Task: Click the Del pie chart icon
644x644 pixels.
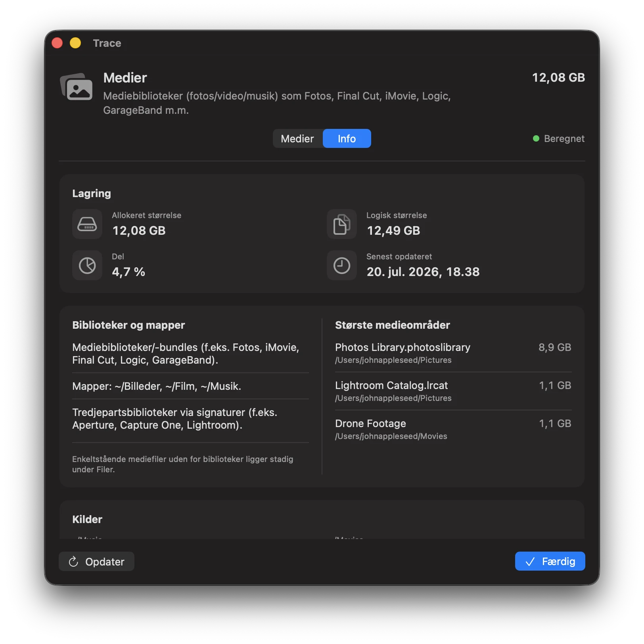Action: (x=87, y=265)
